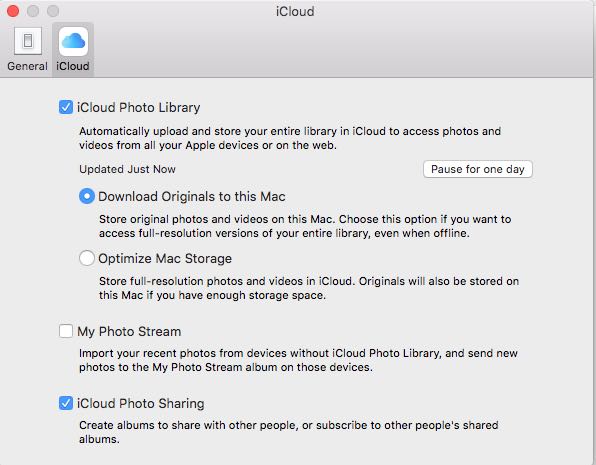Click the iCloud Photo Sharing label text

141,403
